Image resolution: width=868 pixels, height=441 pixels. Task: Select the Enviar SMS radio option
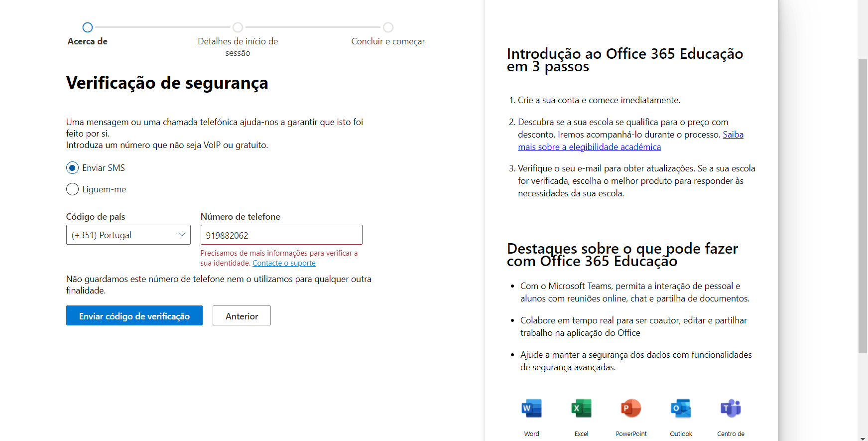[x=72, y=168]
